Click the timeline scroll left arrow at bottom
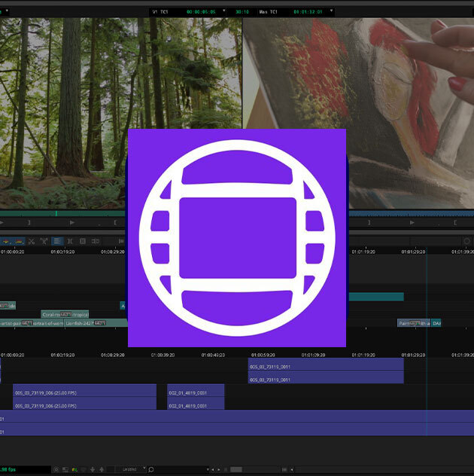This screenshot has width=474, height=476. 213,470
